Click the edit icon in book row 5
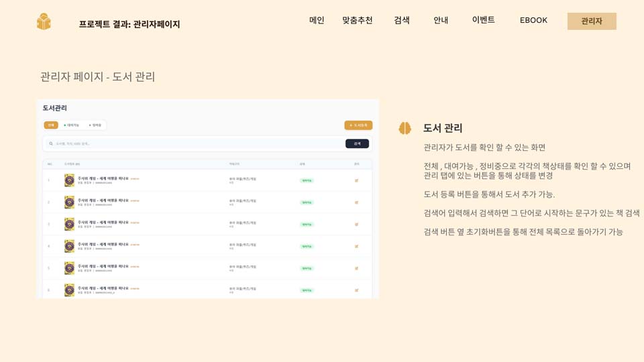The width and height of the screenshot is (644, 362). (356, 268)
